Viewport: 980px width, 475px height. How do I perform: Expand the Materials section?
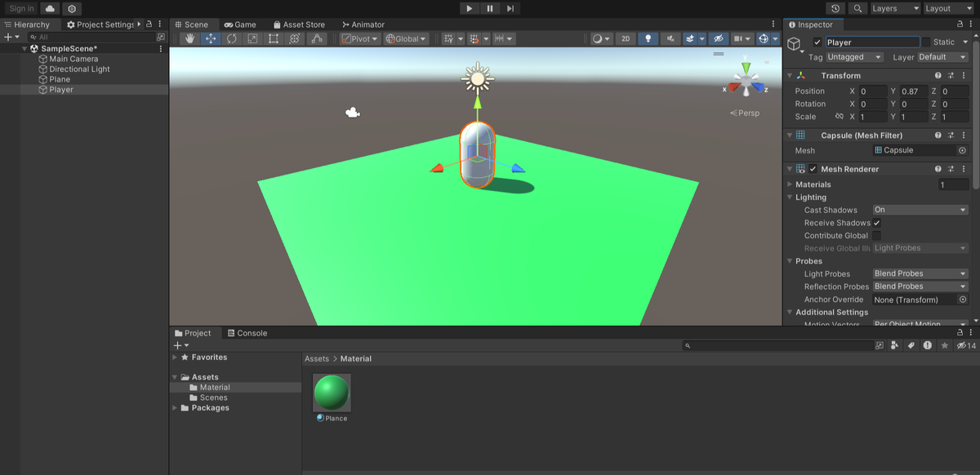tap(790, 184)
